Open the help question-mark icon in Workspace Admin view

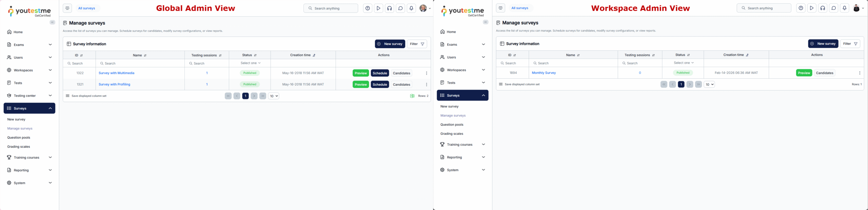(x=801, y=8)
